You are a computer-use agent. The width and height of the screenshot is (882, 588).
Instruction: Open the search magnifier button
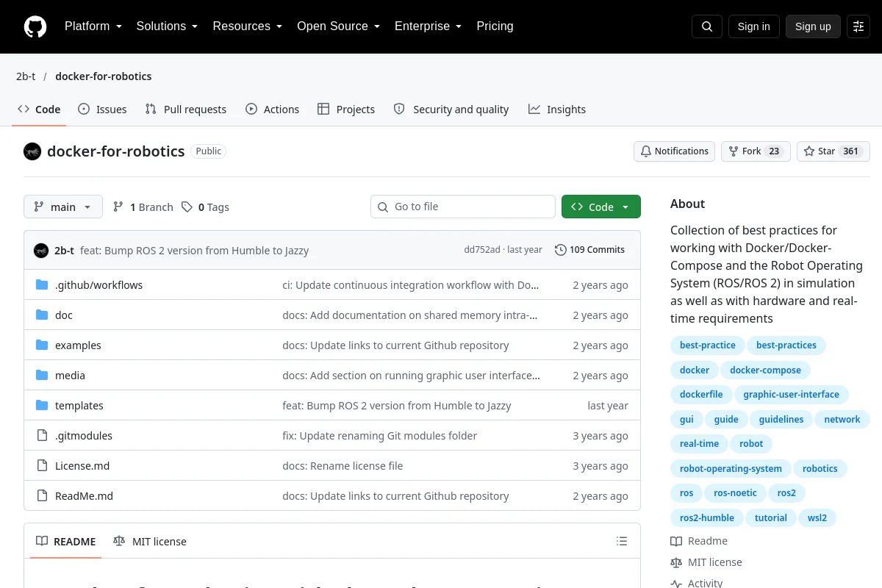(x=707, y=26)
